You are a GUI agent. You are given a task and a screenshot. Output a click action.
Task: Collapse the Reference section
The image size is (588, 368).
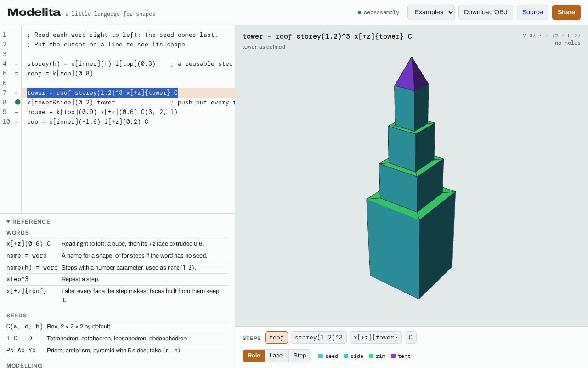tap(28, 222)
